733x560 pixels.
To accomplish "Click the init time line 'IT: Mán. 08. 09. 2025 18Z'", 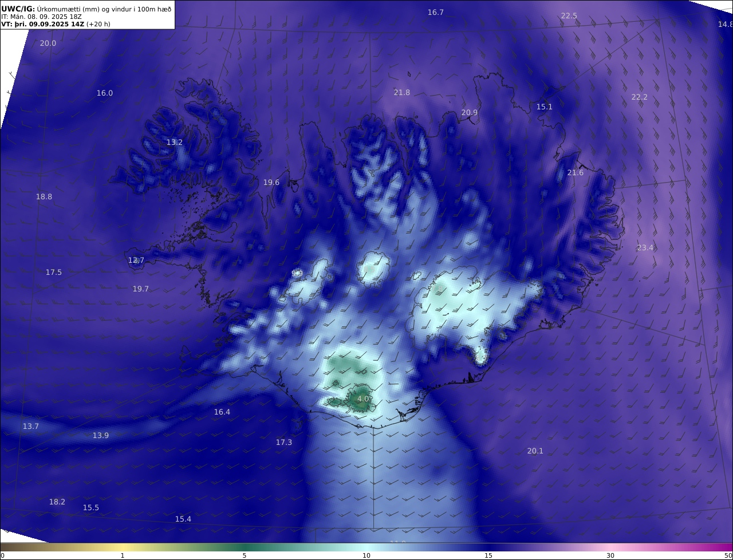I will click(40, 17).
